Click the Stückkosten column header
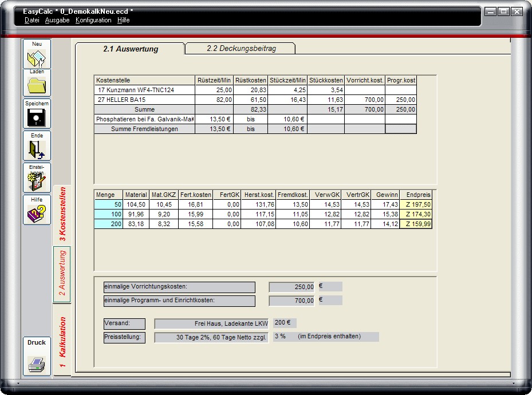Screen dimensions: 532x395 pyautogui.click(x=326, y=80)
